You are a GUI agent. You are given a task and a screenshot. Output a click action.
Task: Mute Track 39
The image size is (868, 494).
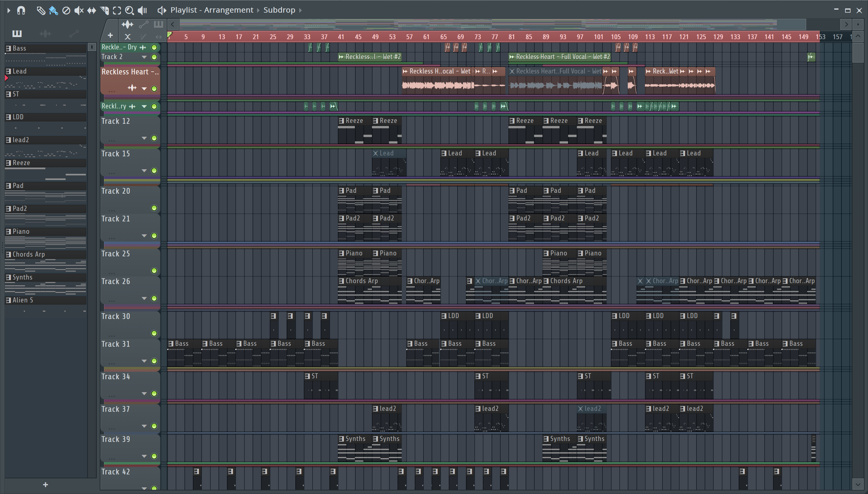click(154, 456)
